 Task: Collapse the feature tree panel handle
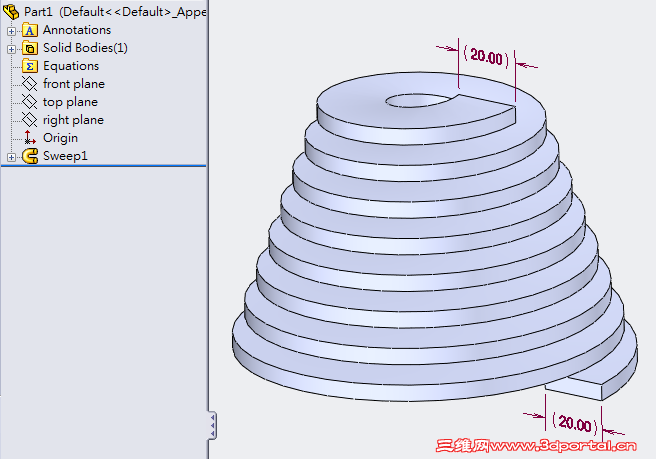(213, 426)
